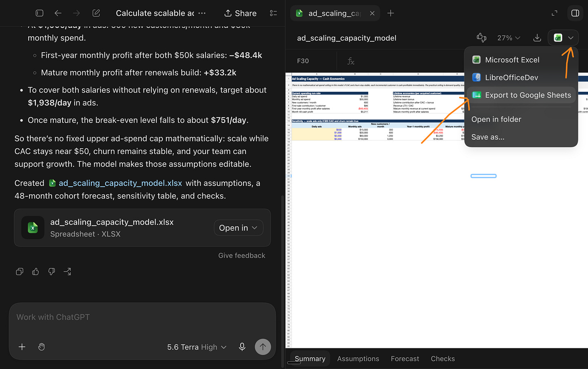Share this conversation
This screenshot has width=588, height=369.
(240, 13)
